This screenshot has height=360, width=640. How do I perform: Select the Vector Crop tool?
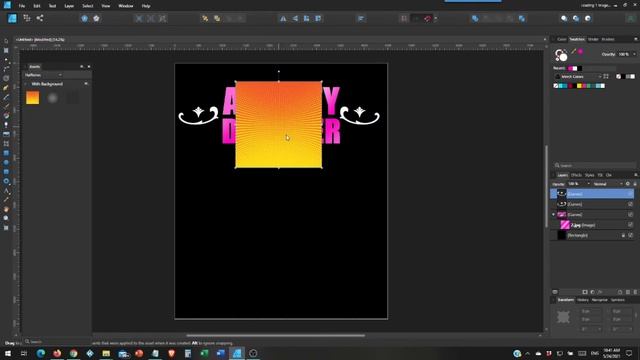(6, 144)
